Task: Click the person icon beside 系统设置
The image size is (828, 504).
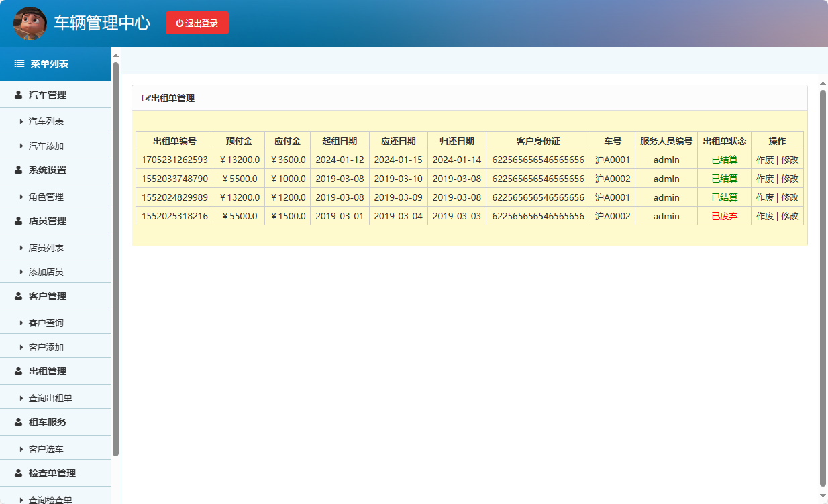Action: [x=19, y=170]
